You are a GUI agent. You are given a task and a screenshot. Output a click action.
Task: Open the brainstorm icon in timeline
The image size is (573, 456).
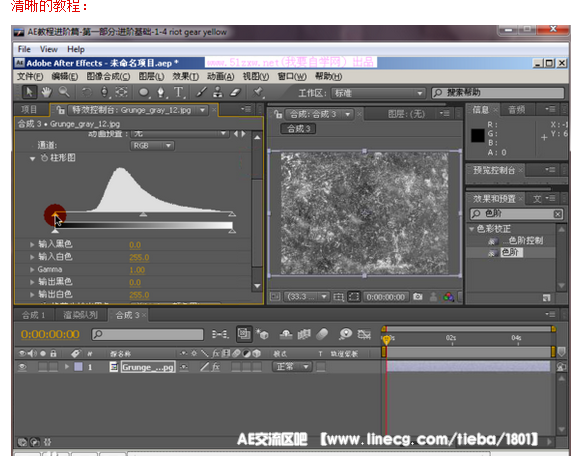345,334
